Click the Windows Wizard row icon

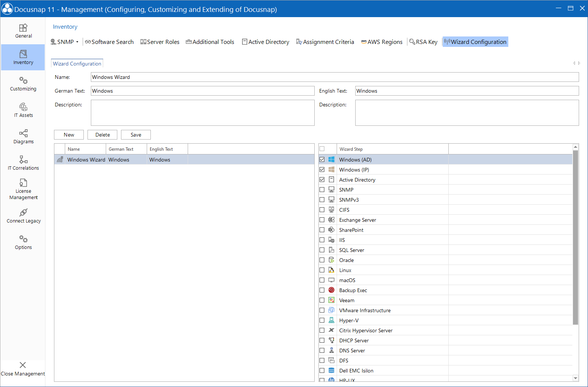(x=60, y=160)
